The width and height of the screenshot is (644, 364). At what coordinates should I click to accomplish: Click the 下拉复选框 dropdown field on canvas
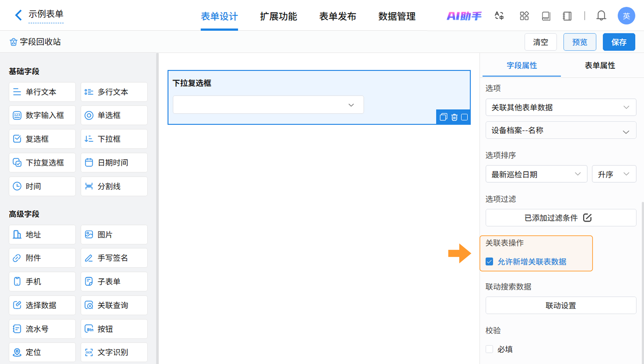pos(268,105)
